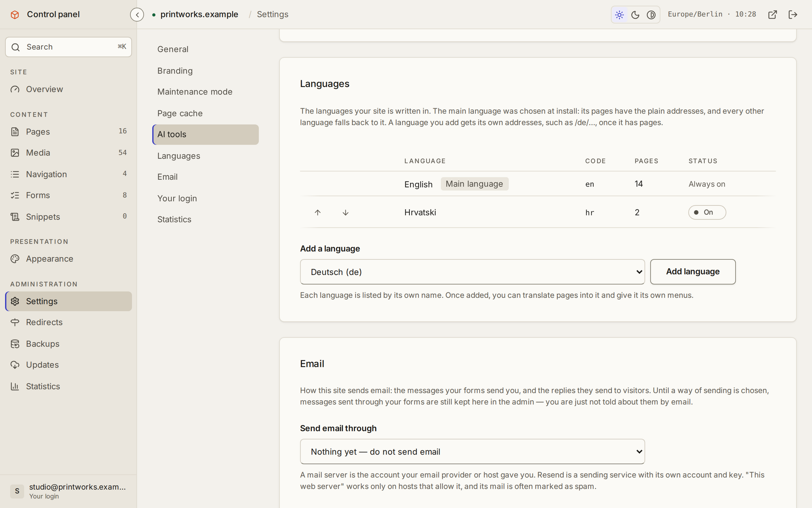Collapse the sidebar with the chevron button
This screenshot has width=812, height=508.
click(137, 15)
